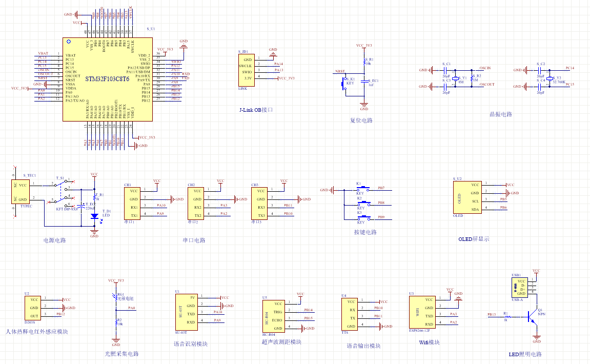
Task: Select the S_U2 OLED display module
Action: (467, 197)
